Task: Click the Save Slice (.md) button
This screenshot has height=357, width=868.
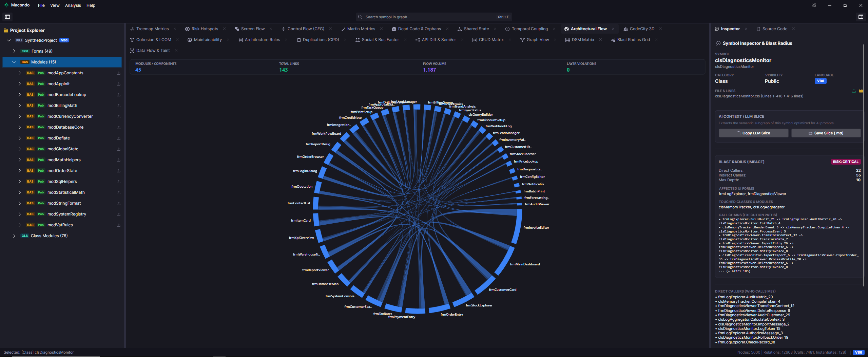Action: click(x=826, y=133)
